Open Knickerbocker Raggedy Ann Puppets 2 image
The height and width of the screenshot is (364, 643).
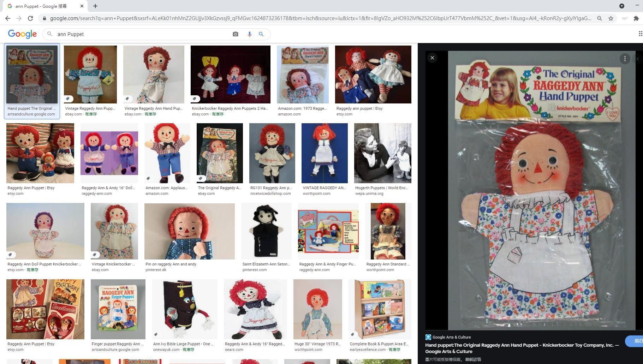click(231, 74)
